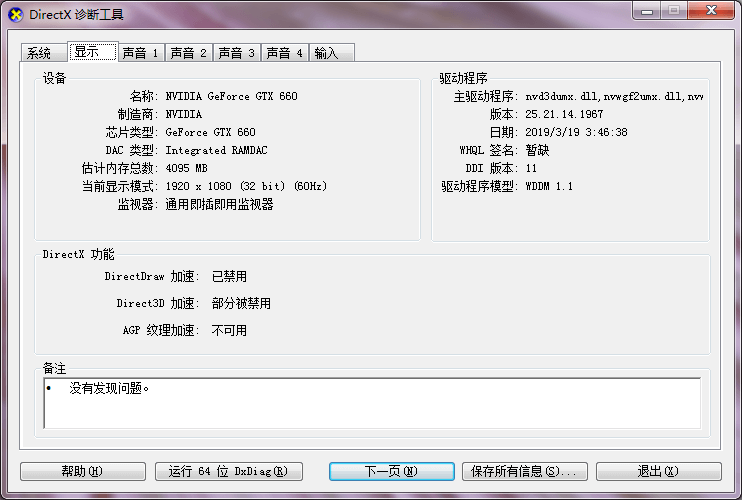Click the 通用即插即用监视器 monitor value
Image resolution: width=742 pixels, height=500 pixels.
[x=220, y=204]
